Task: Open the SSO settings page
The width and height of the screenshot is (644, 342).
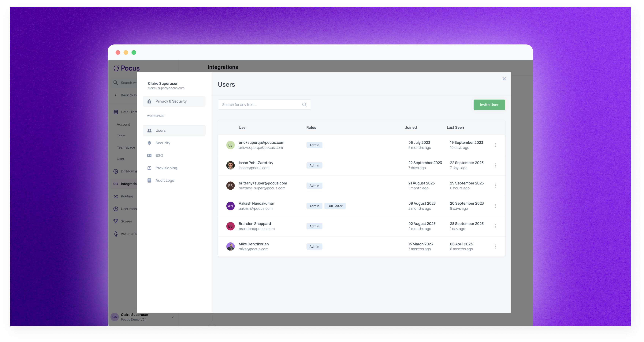Action: (x=159, y=155)
